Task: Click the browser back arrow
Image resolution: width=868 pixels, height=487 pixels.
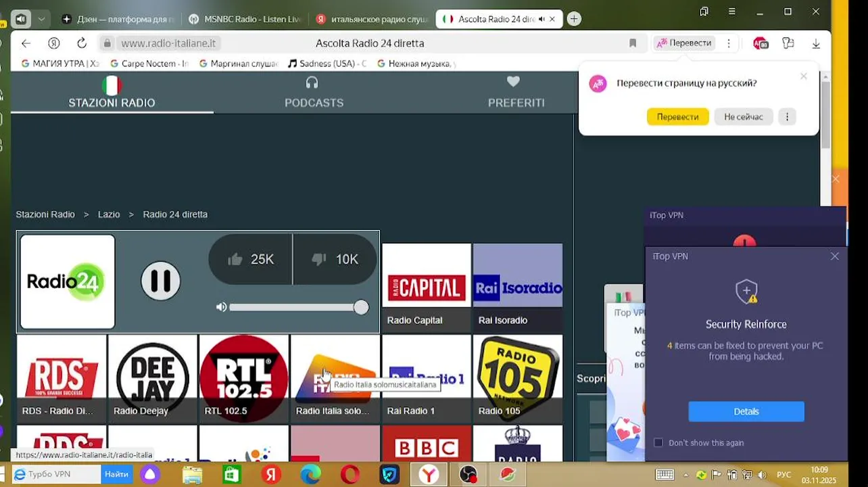Action: (26, 43)
